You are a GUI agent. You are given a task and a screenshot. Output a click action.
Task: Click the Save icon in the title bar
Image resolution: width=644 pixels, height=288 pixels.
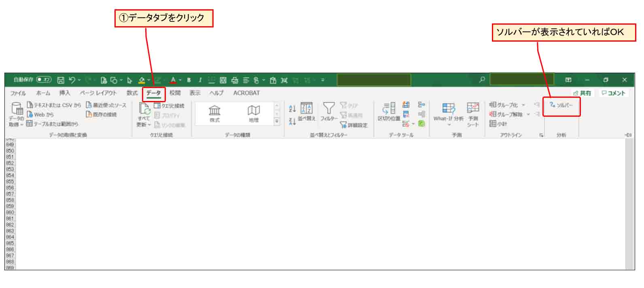point(61,80)
